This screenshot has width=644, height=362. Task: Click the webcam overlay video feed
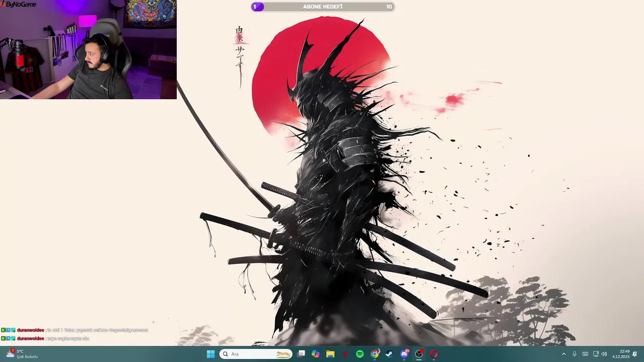pyautogui.click(x=88, y=49)
